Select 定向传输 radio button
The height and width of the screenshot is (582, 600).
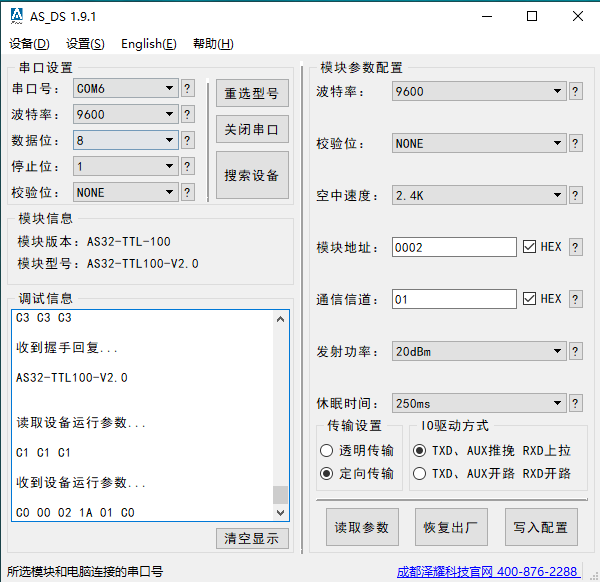click(326, 474)
